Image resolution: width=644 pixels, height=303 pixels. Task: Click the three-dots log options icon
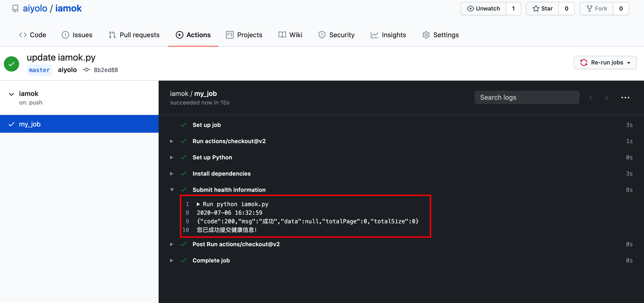click(625, 98)
